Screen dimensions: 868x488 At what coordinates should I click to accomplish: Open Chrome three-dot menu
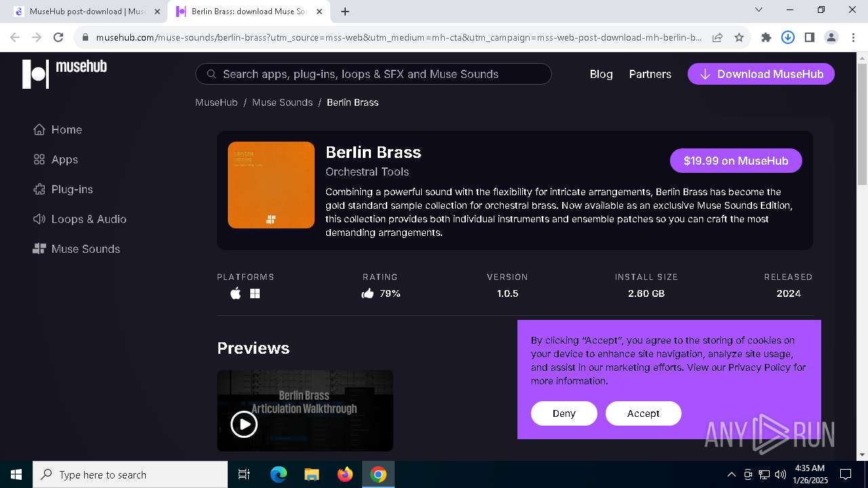[853, 38]
